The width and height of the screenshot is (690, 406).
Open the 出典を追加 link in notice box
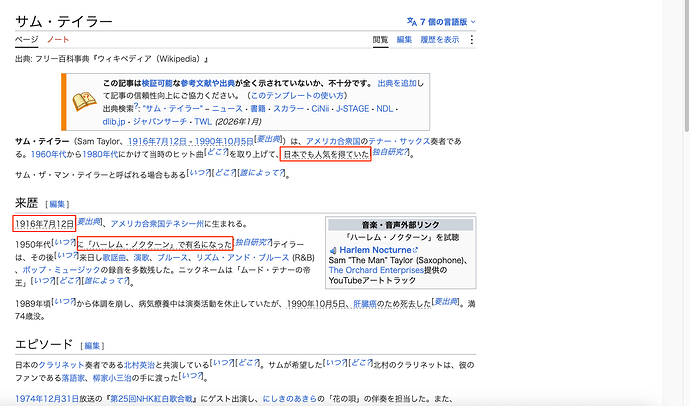pos(397,83)
